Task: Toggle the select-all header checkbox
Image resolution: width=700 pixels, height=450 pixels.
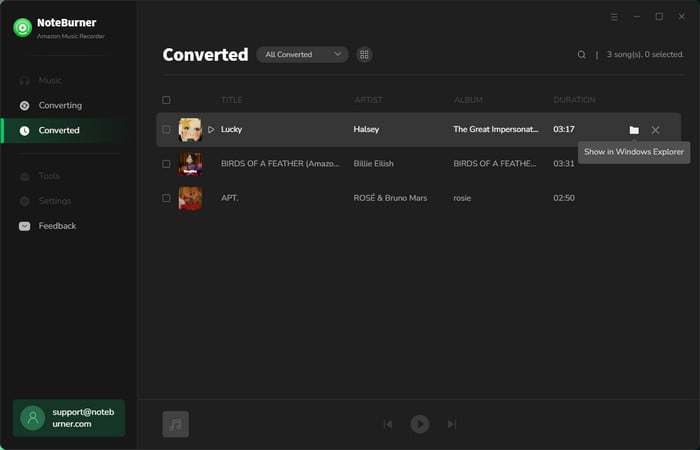Action: (x=166, y=100)
